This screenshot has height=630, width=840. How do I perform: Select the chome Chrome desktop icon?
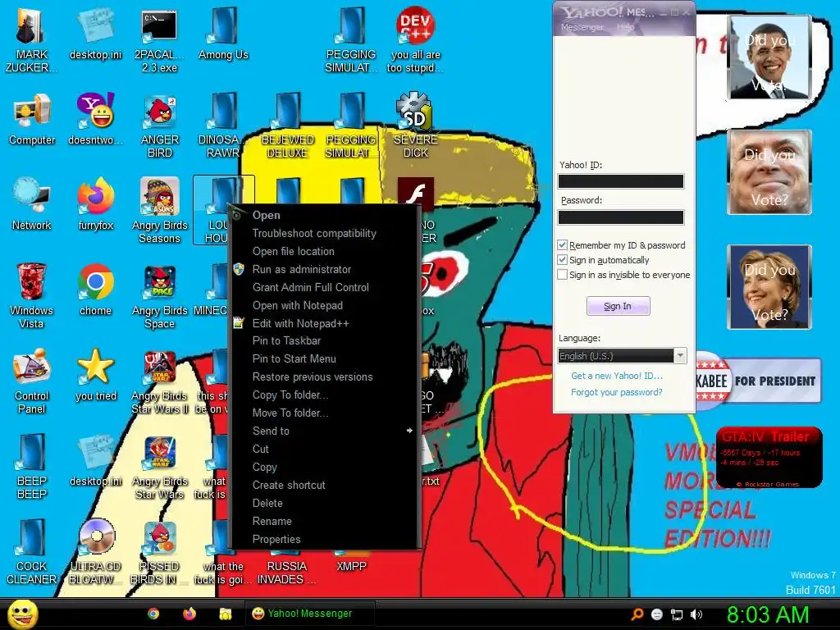point(95,290)
